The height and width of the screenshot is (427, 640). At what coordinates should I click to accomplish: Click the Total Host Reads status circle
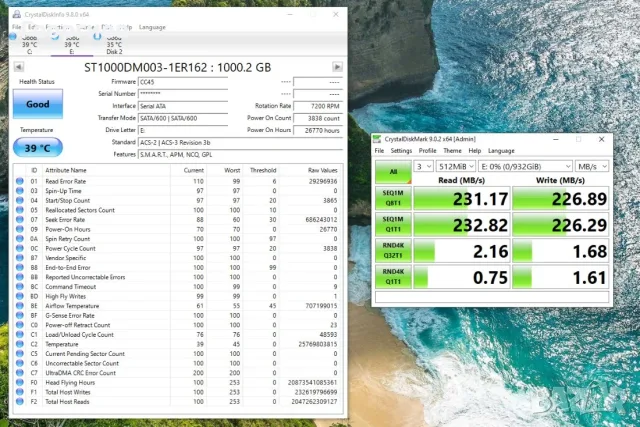coord(20,402)
